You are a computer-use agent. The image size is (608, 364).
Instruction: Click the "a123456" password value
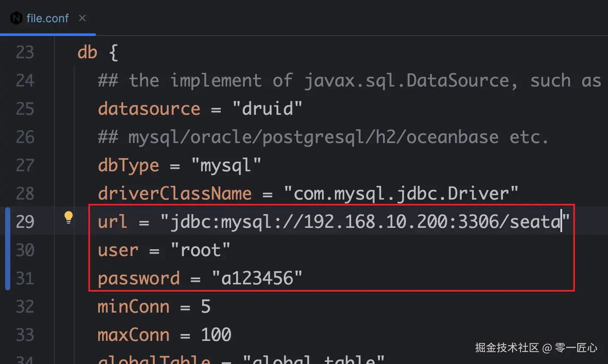(x=257, y=279)
